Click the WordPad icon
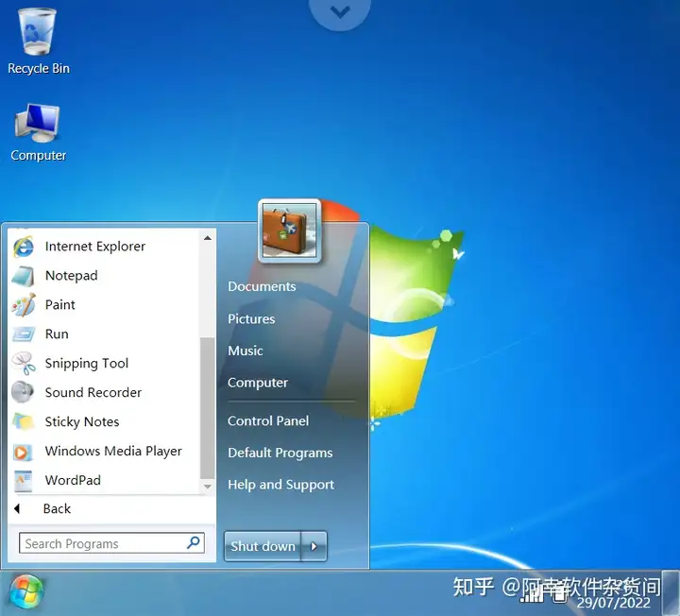The width and height of the screenshot is (680, 616). tap(24, 481)
